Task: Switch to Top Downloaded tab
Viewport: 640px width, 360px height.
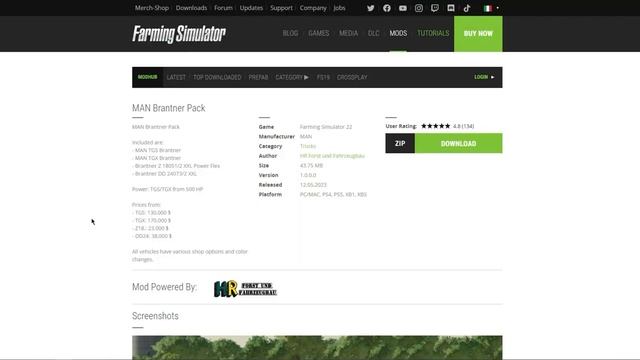Action: pyautogui.click(x=217, y=77)
